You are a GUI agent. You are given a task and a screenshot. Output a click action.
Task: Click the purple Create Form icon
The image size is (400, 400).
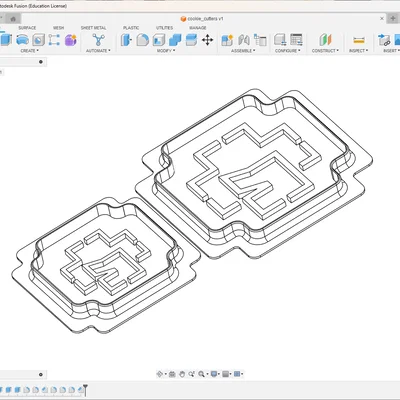(70, 40)
